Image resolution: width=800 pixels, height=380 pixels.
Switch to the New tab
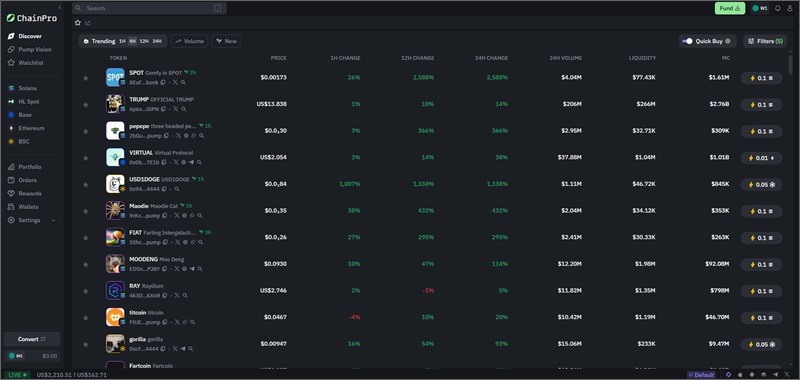[226, 41]
